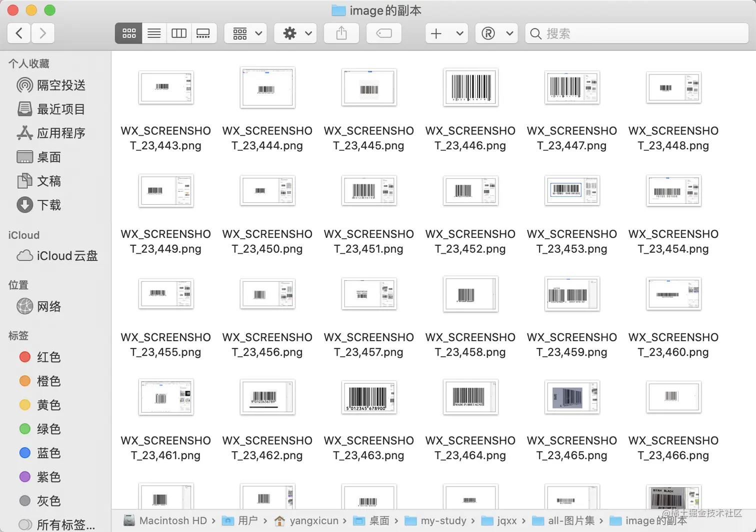Click the edit tags toolbar button
This screenshot has height=532, width=756.
click(383, 33)
